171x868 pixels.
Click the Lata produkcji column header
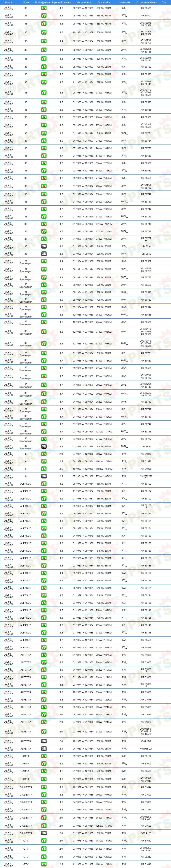click(83, 2)
